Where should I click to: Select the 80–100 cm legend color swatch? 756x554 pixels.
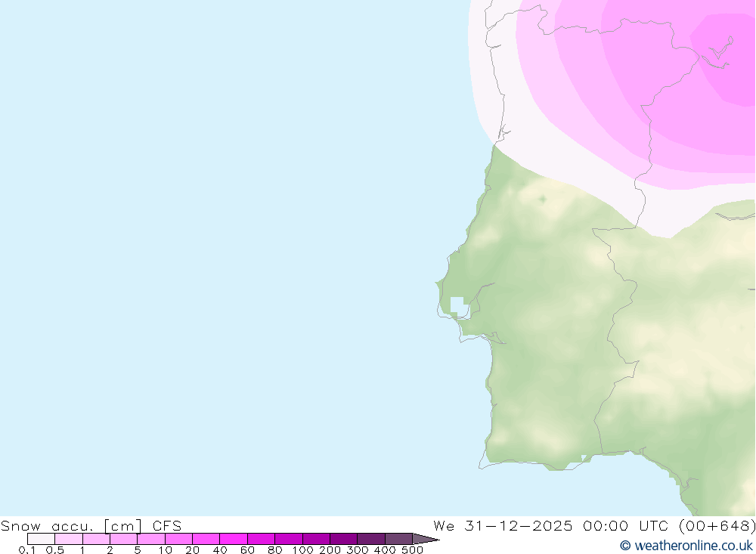pos(288,539)
